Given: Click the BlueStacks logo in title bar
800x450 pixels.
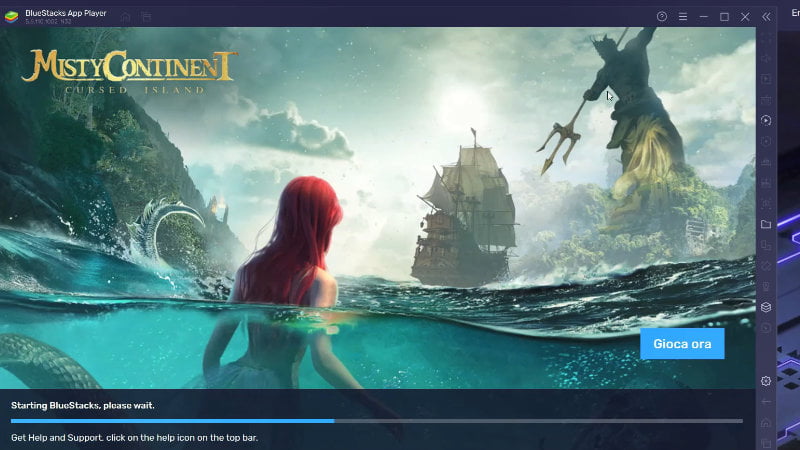Looking at the screenshot, I should pos(12,16).
